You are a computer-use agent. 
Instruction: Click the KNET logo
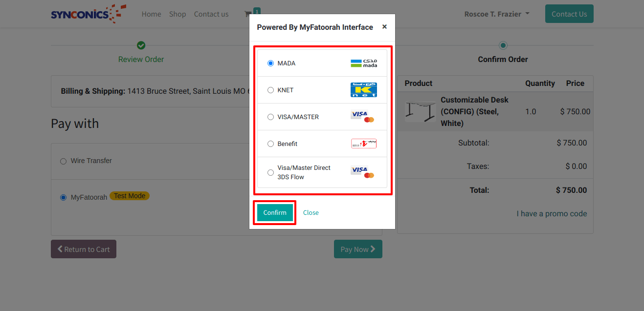tap(364, 90)
